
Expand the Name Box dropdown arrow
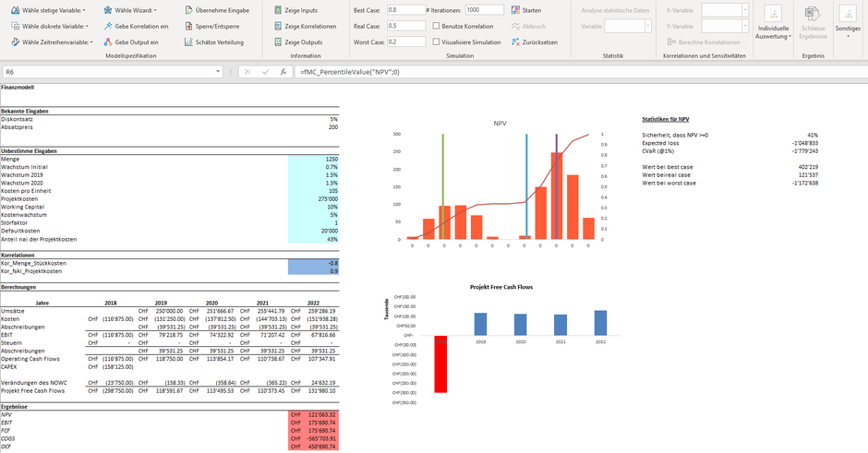(218, 72)
